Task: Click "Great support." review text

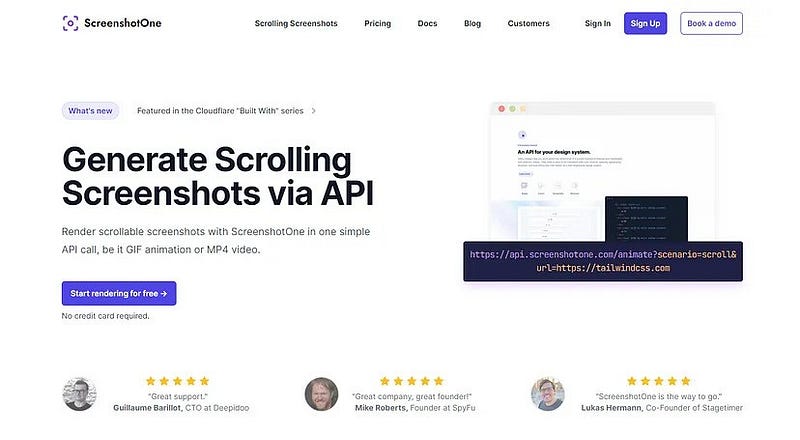Action: (x=178, y=396)
